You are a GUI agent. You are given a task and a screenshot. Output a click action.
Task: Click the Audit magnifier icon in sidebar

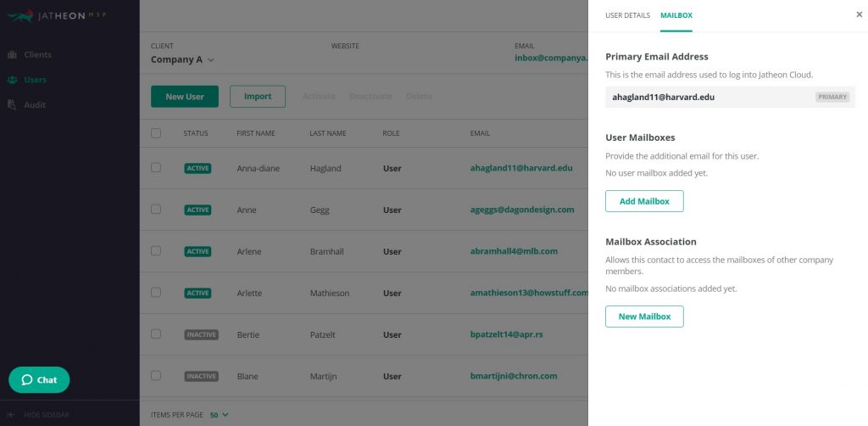tap(12, 104)
